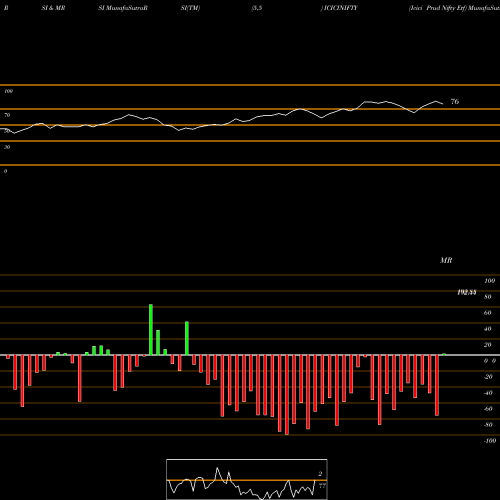Click the 'SI MunafaSutraR' header text

point(123,8)
